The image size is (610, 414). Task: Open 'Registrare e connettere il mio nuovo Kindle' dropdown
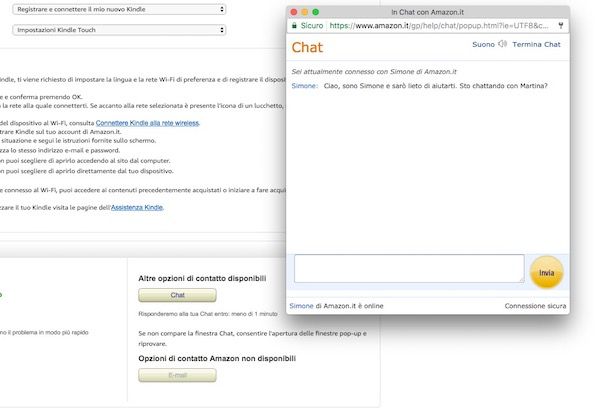pos(119,9)
